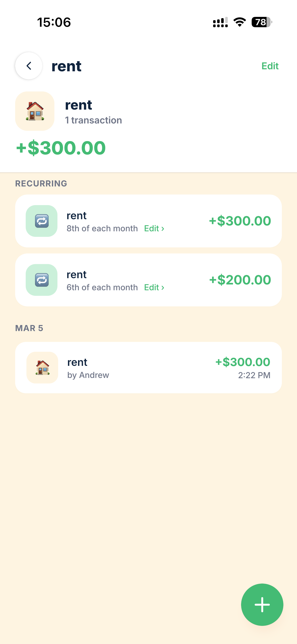The height and width of the screenshot is (644, 297).
Task: Select the 2:22 PM timestamp
Action: coord(254,375)
